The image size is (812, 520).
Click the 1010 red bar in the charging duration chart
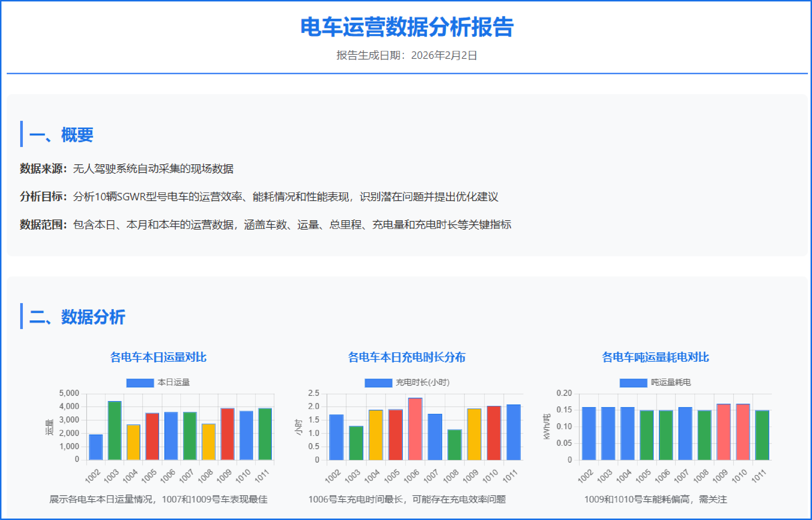click(494, 433)
